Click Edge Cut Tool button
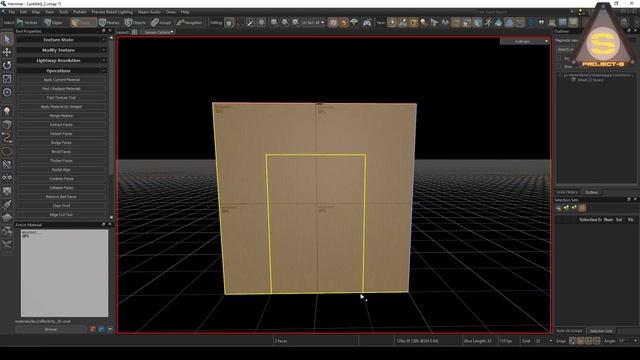Screen dimensions: 640x360 click(x=62, y=214)
